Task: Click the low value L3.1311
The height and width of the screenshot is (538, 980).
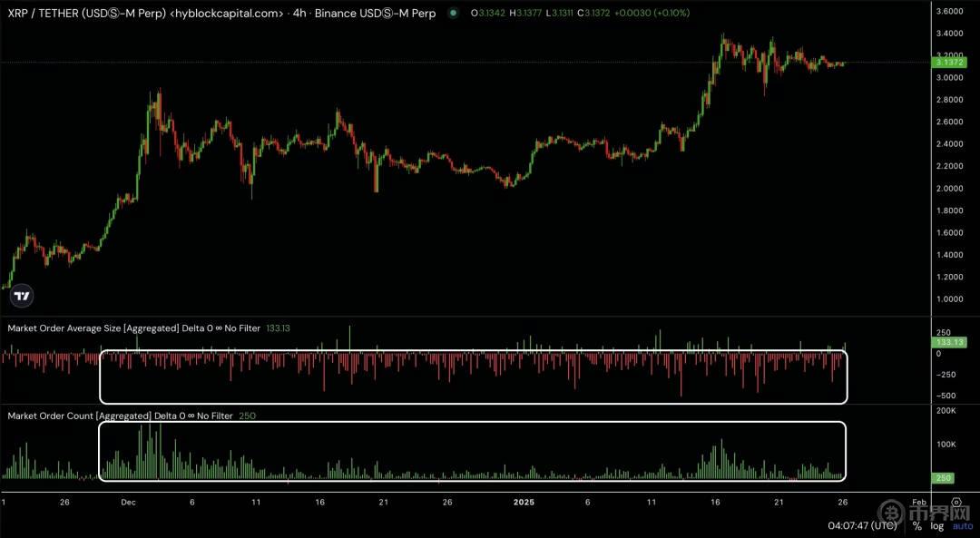Action: point(559,13)
